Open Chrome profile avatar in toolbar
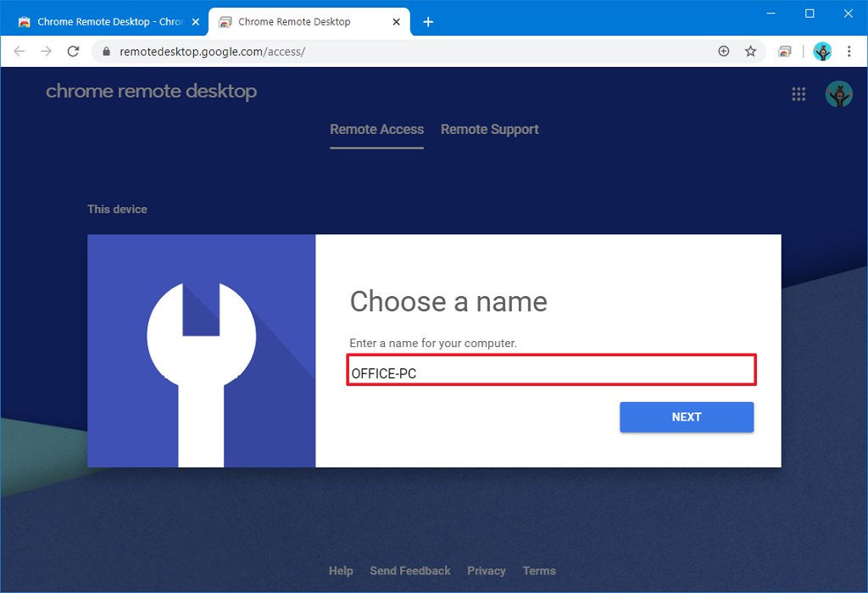Image resolution: width=868 pixels, height=593 pixels. tap(822, 52)
